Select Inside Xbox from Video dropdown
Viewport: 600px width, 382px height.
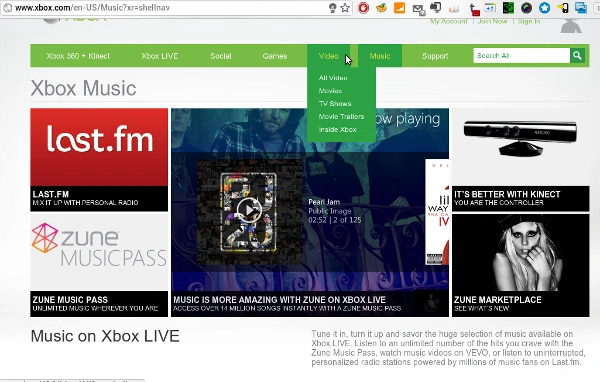(338, 129)
